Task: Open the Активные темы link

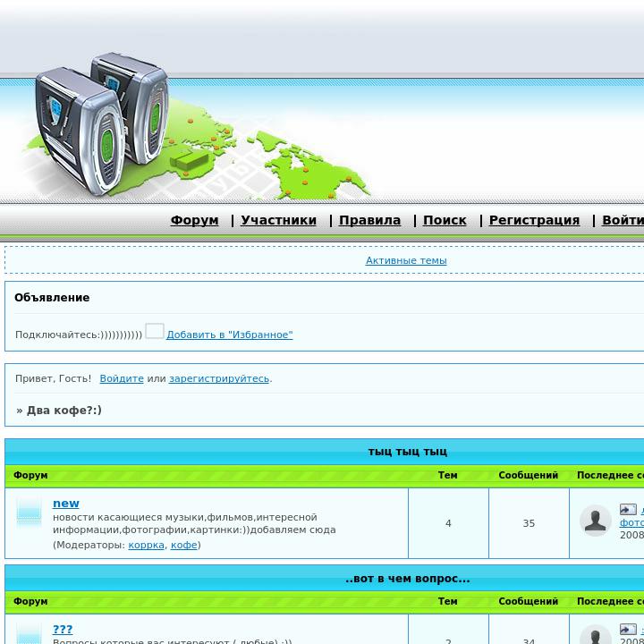Action: 406,260
